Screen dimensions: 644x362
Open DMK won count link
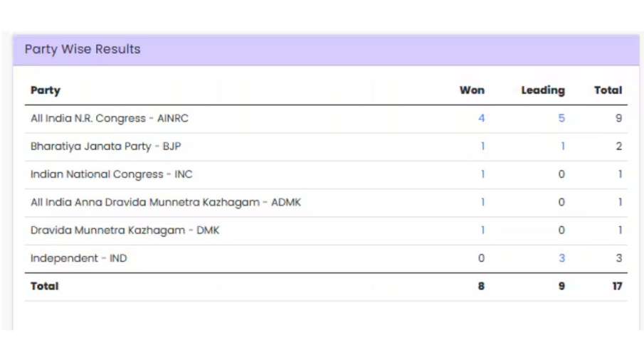pyautogui.click(x=482, y=230)
